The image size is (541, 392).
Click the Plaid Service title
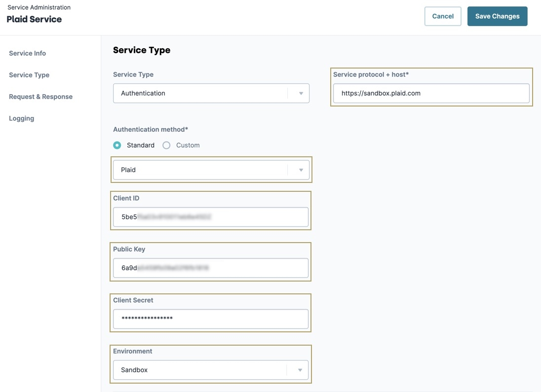34,19
